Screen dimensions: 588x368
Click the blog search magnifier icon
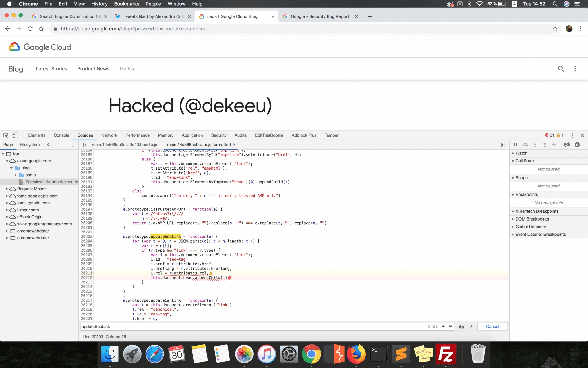561,69
